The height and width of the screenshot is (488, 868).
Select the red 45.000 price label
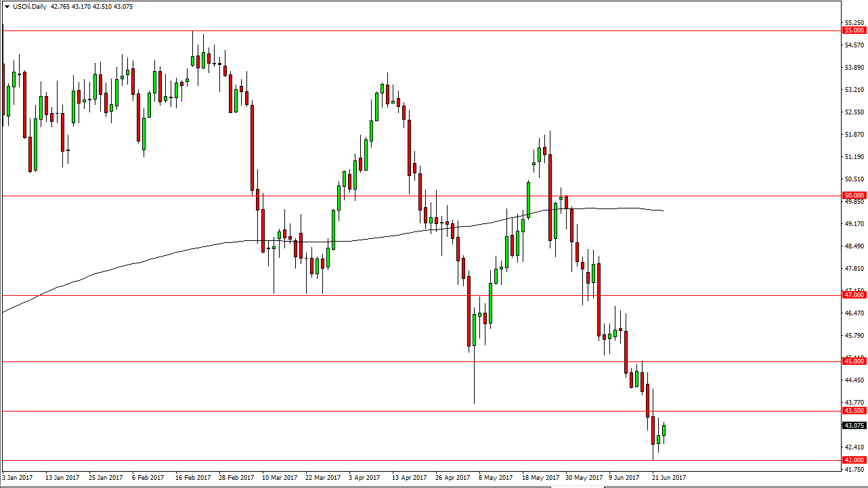[854, 361]
